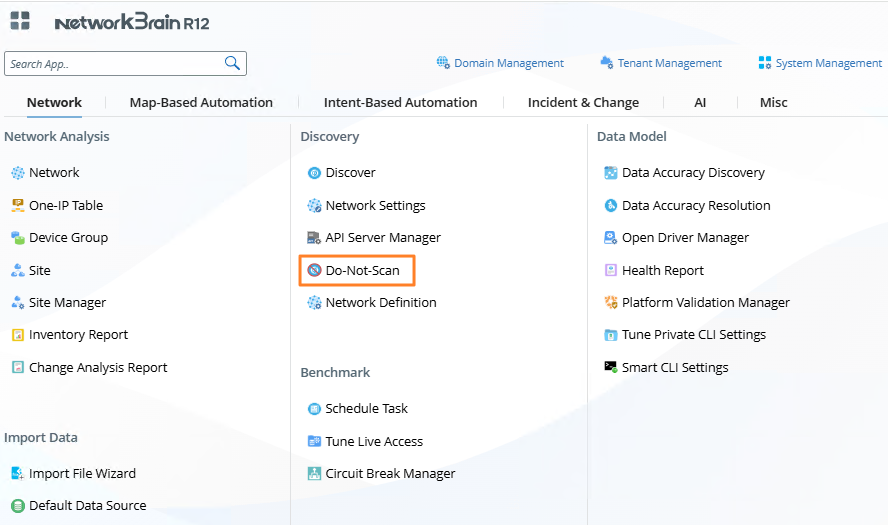Viewport: 888px width, 525px height.
Task: Switch to the Map-Based Automation tab
Action: pyautogui.click(x=201, y=102)
